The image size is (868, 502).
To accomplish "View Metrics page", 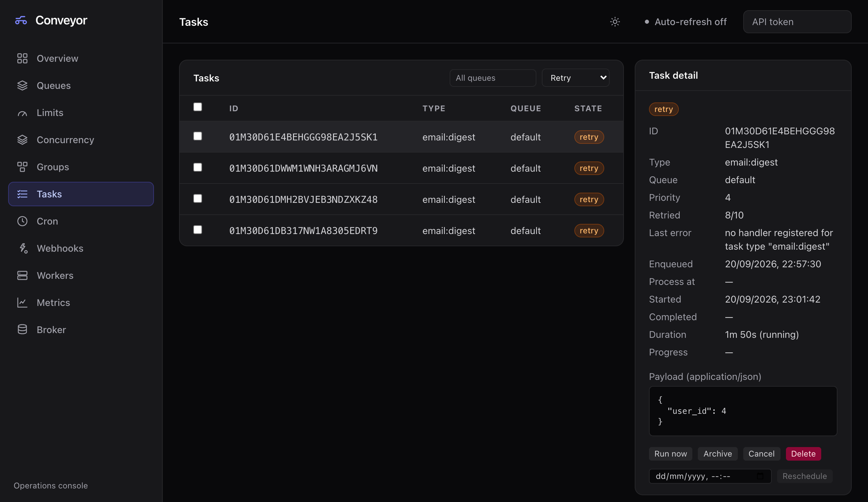I will tap(81, 303).
